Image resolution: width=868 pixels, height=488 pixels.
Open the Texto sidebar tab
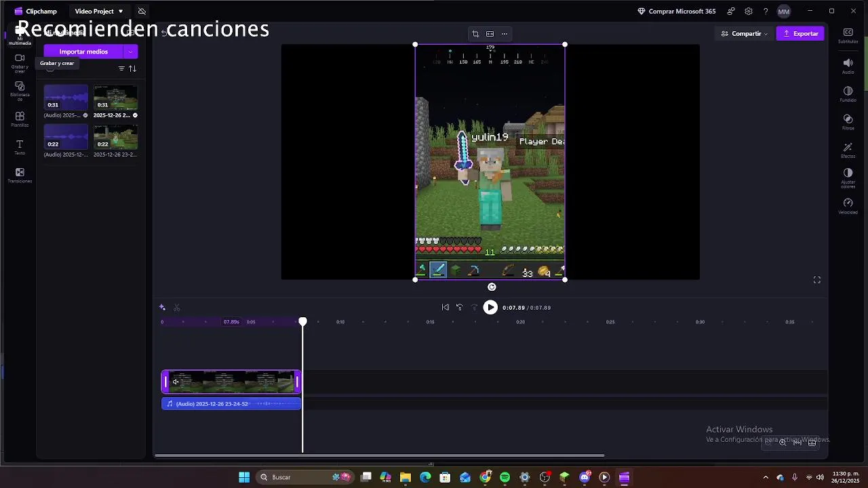pos(20,147)
